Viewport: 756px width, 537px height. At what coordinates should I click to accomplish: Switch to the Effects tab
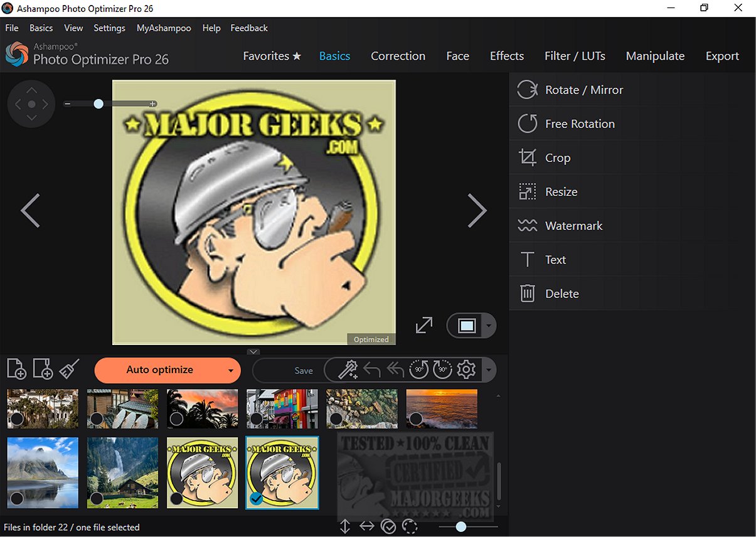pos(506,56)
